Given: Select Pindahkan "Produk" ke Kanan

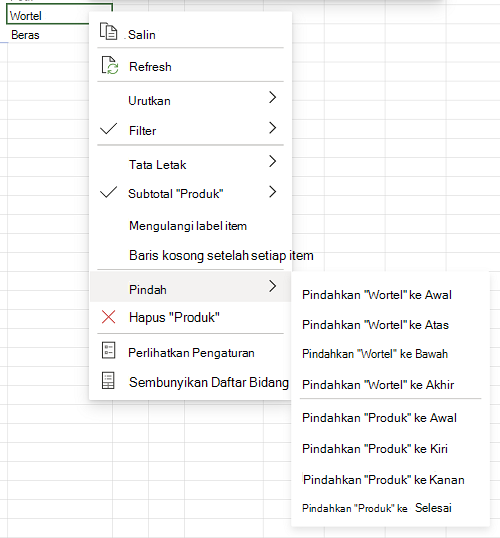Looking at the screenshot, I should coord(390,479).
